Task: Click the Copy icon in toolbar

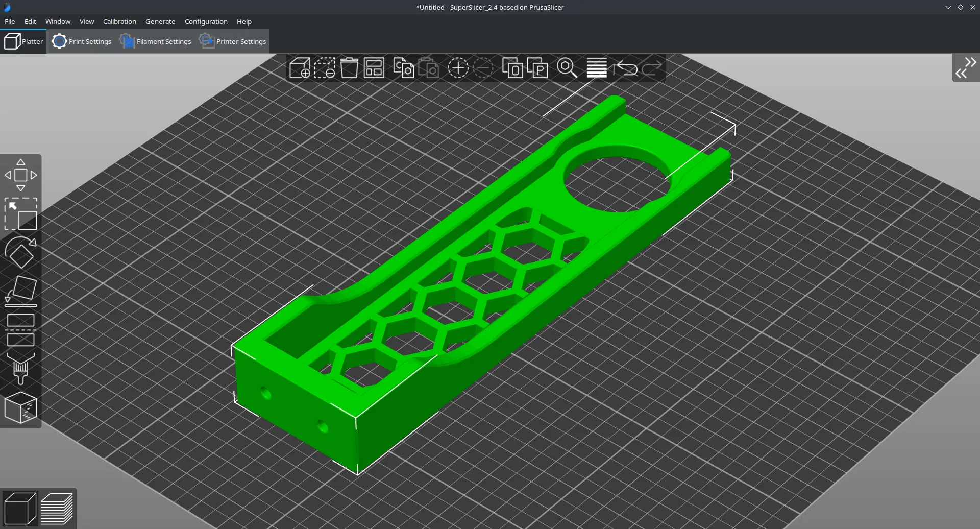Action: click(x=403, y=68)
